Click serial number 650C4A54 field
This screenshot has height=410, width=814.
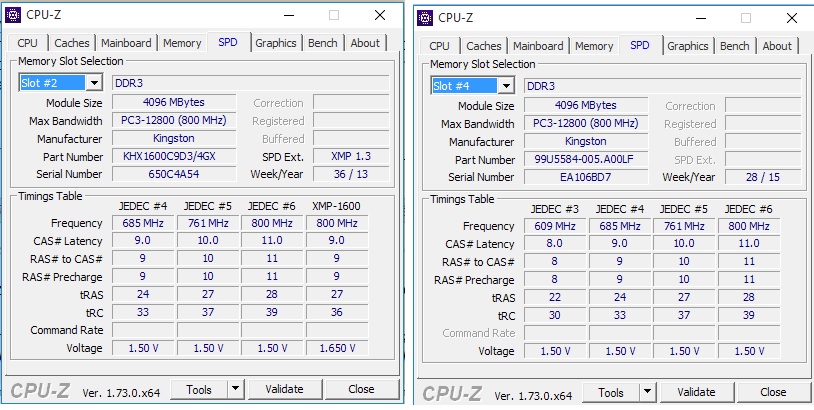coord(174,174)
